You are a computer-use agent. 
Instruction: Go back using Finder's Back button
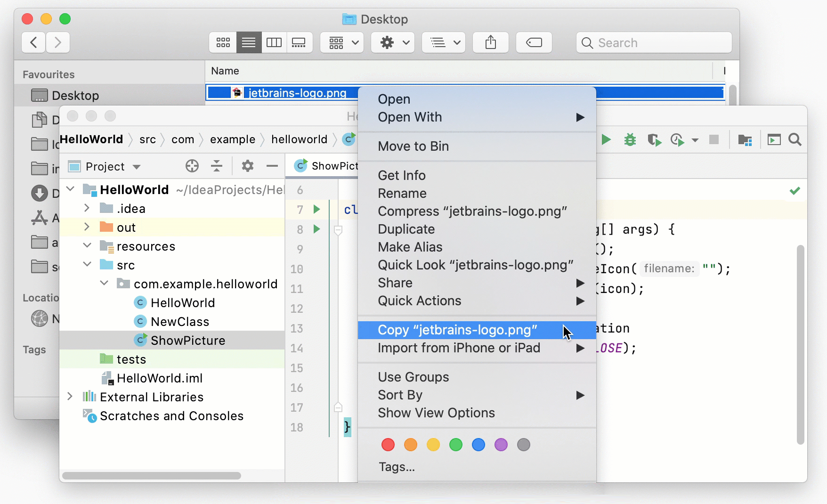click(x=33, y=42)
